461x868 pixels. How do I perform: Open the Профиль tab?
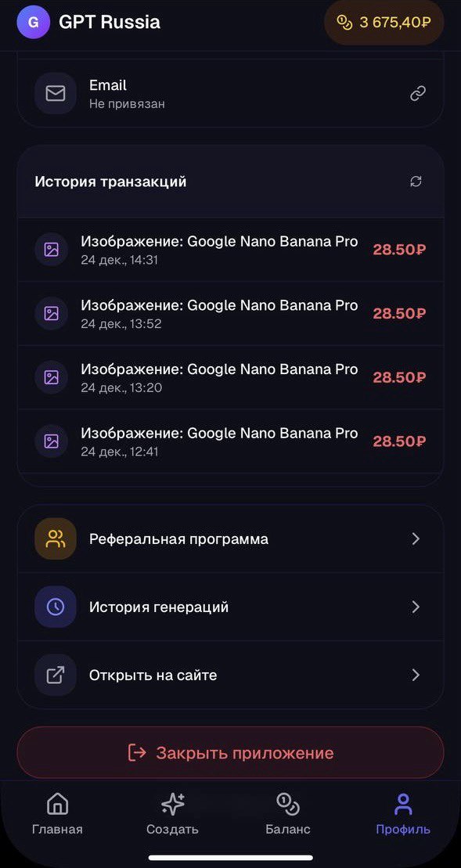pyautogui.click(x=404, y=814)
